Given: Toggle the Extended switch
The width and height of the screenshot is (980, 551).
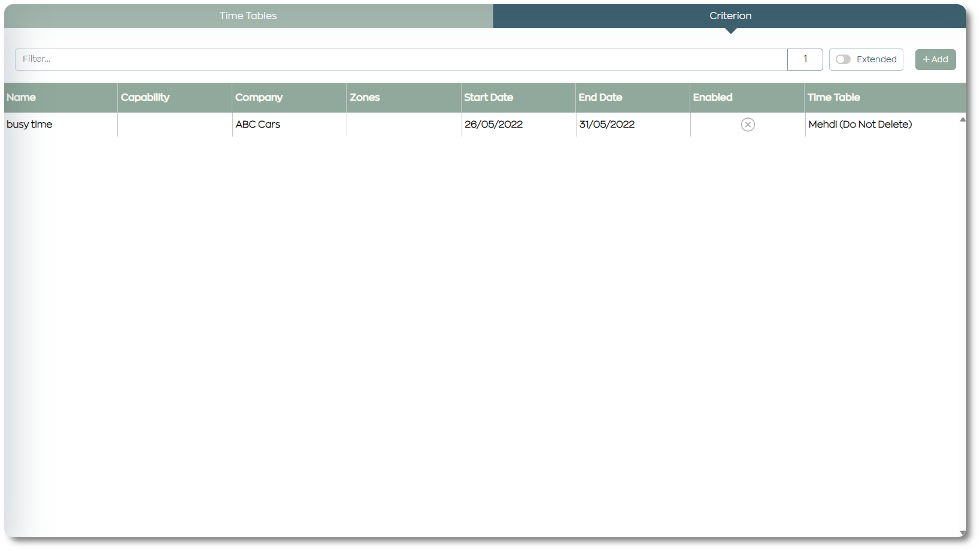Looking at the screenshot, I should pos(844,59).
